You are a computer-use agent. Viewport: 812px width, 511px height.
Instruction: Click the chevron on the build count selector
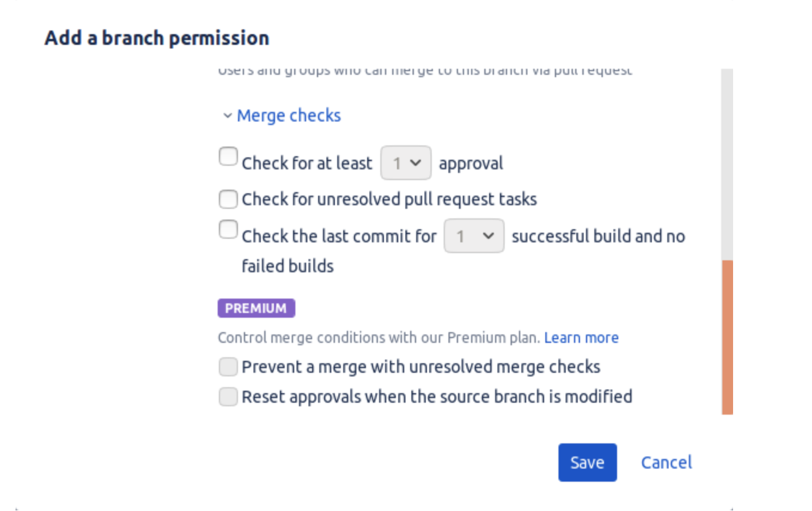tap(489, 236)
